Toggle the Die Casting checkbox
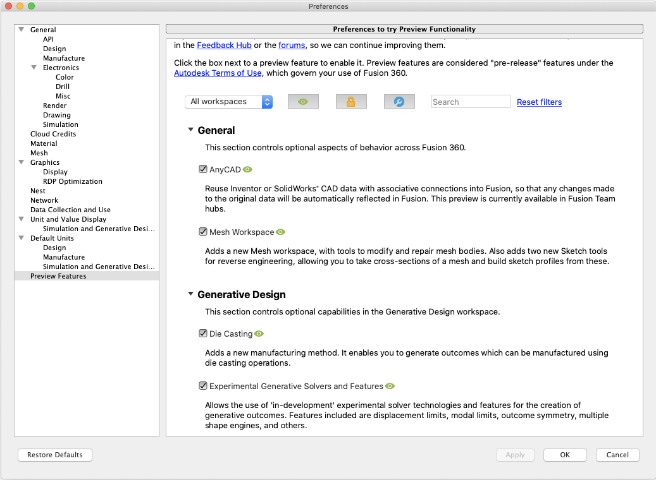This screenshot has width=656, height=480. [x=203, y=333]
